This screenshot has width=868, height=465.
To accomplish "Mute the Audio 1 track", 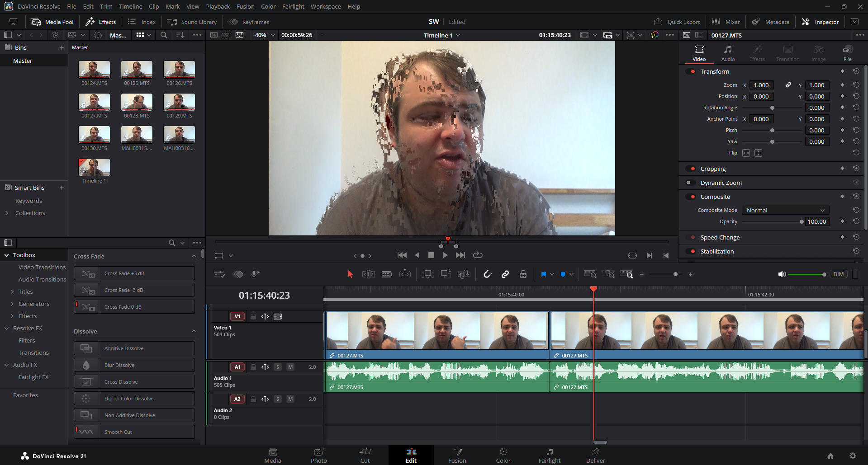I will click(290, 367).
